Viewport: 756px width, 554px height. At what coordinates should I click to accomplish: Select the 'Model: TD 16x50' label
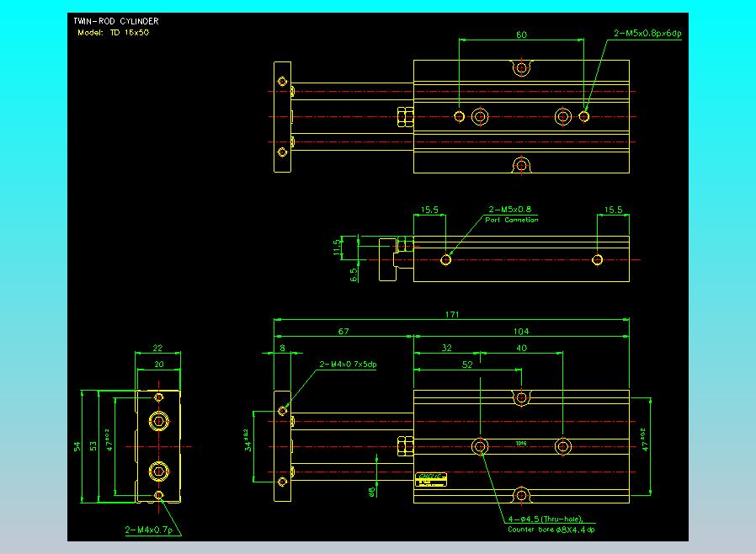[x=114, y=33]
